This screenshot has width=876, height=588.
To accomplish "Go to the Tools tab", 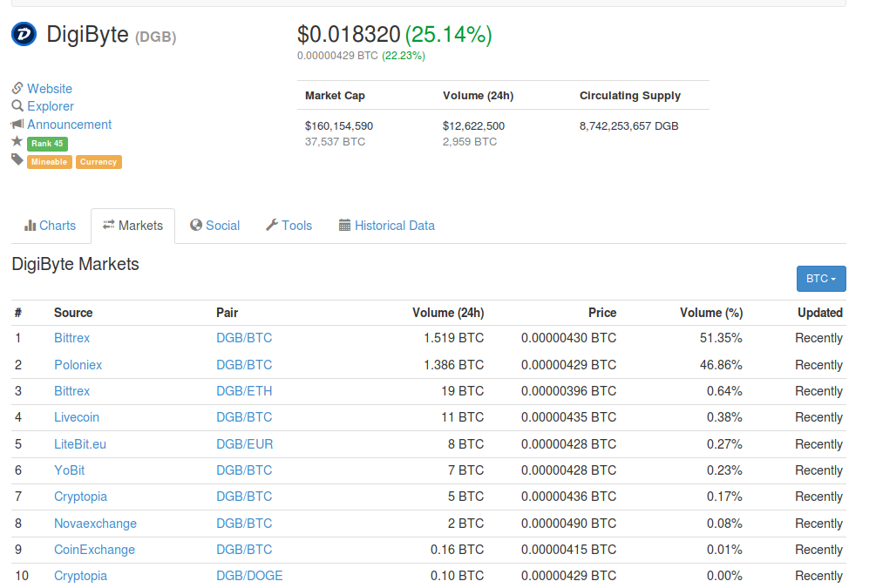I will [x=289, y=226].
